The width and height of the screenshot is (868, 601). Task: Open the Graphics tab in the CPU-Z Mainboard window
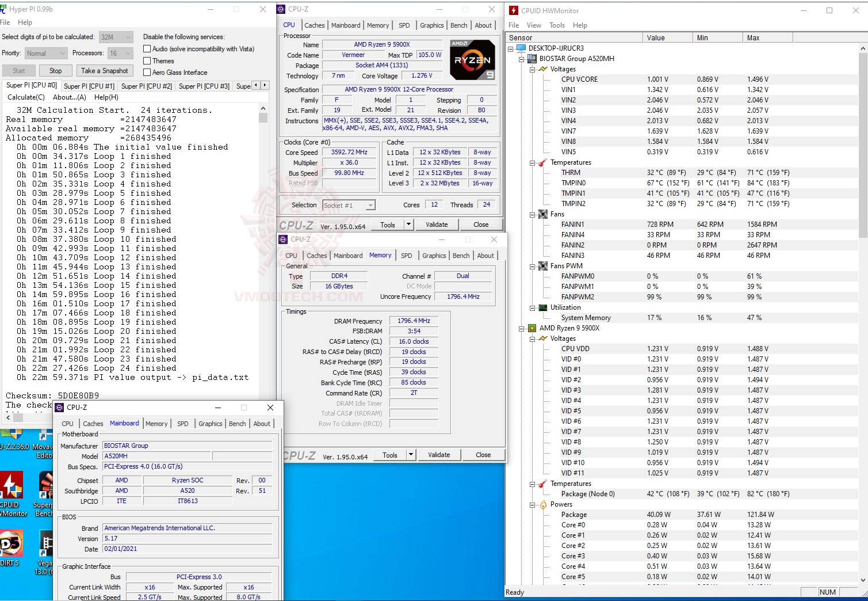click(x=211, y=424)
